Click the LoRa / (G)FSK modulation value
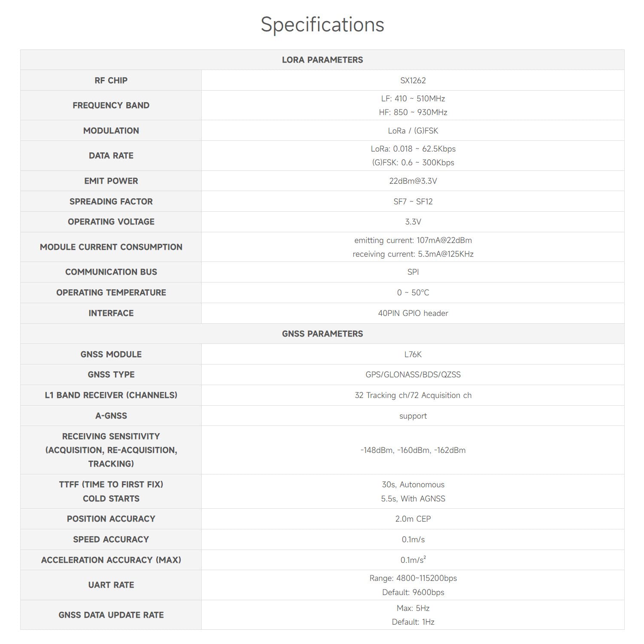644x644 pixels. (413, 131)
